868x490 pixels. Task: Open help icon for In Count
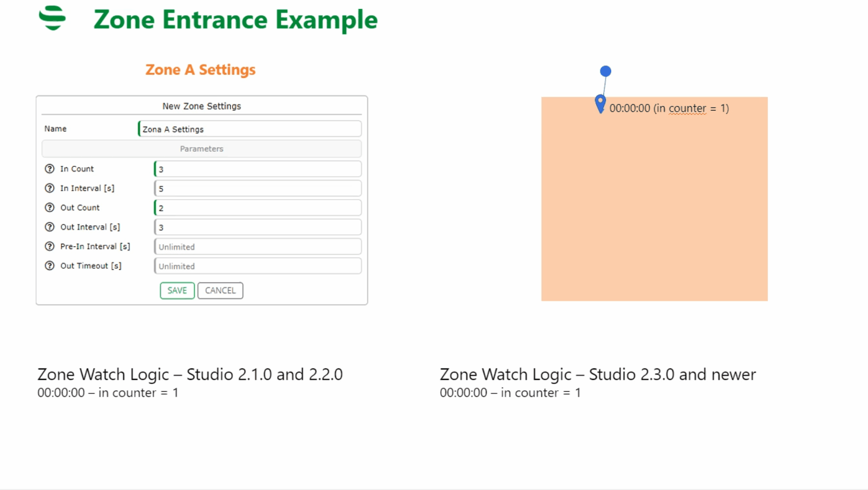coord(49,169)
